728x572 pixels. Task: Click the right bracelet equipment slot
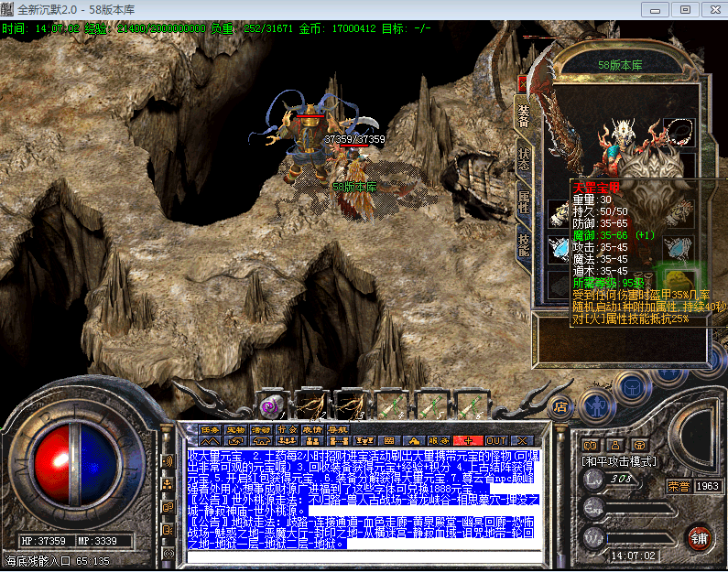[x=680, y=212]
